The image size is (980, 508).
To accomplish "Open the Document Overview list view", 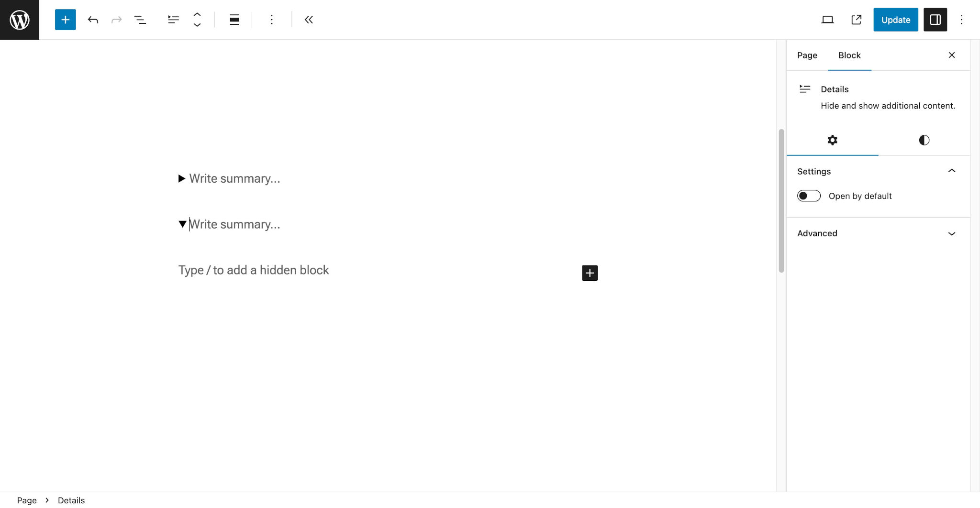I will click(x=140, y=20).
